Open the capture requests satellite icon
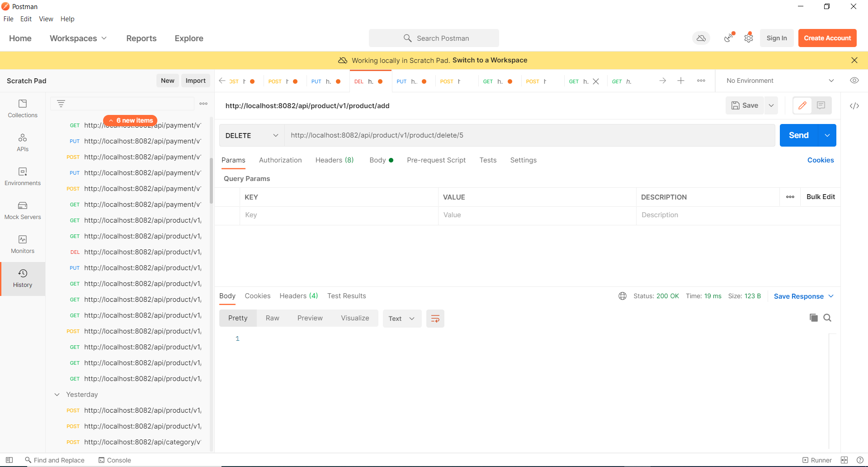 click(729, 38)
